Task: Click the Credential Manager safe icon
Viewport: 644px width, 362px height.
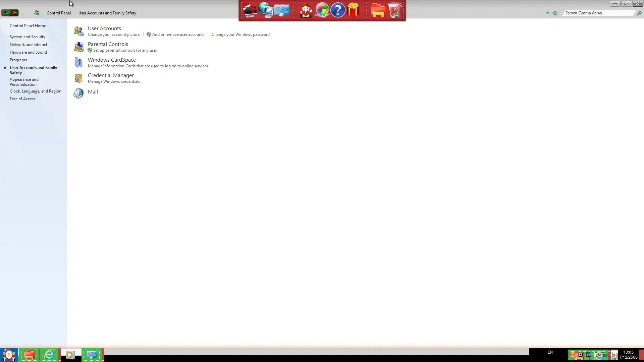Action: (78, 78)
